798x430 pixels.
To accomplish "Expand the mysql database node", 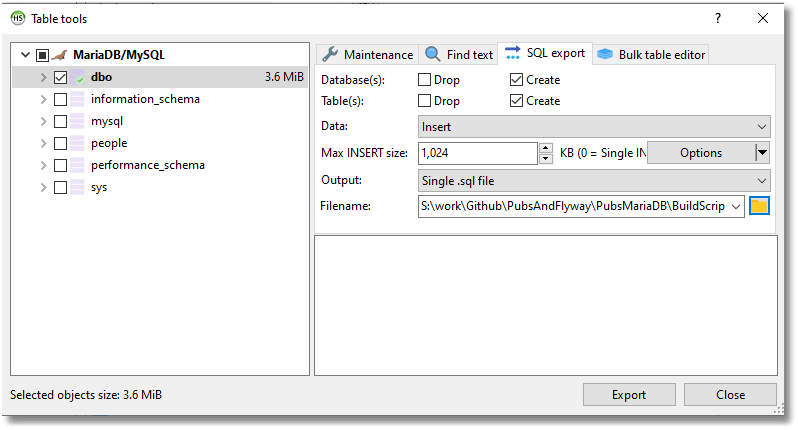I will [43, 121].
